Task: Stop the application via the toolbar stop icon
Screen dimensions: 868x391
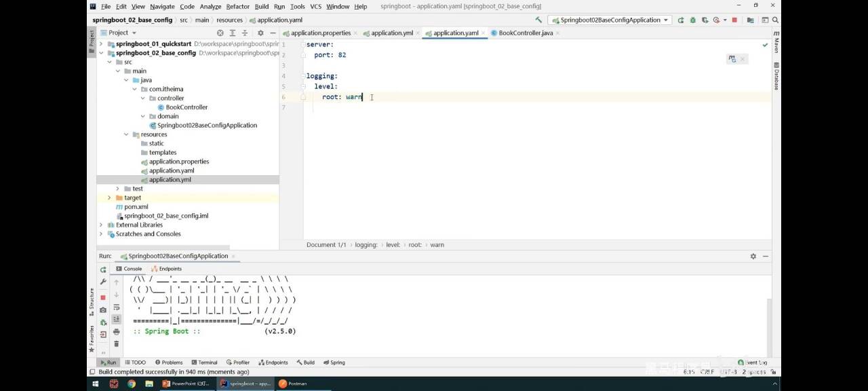Action: tap(734, 20)
